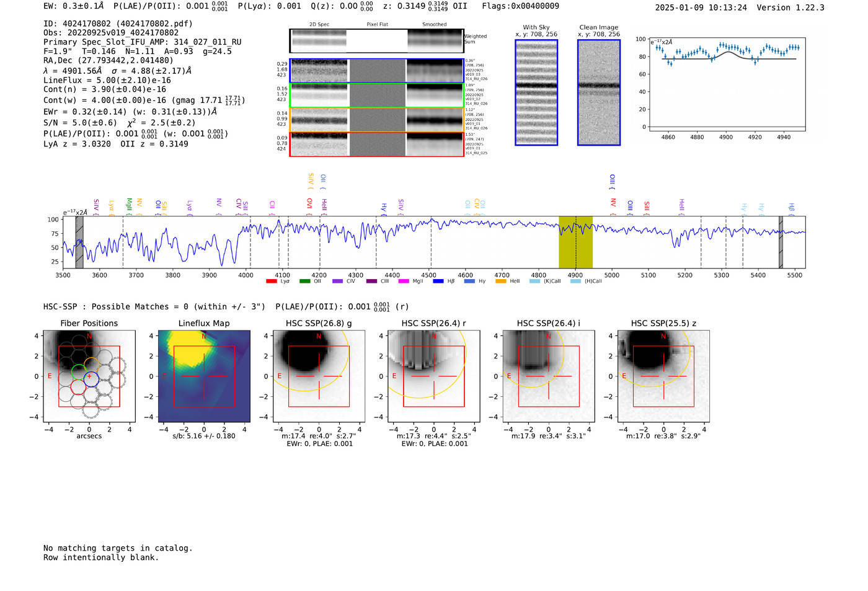
Task: Click the hatched gray band near 5460
Action: click(781, 242)
